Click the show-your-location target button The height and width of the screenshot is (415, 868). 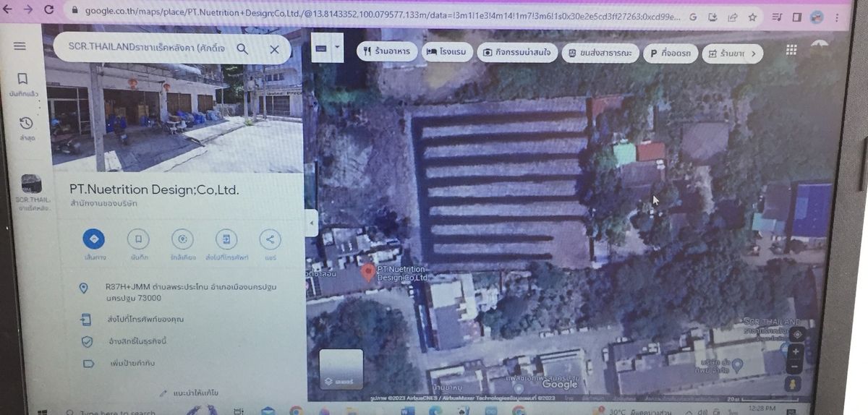797,334
